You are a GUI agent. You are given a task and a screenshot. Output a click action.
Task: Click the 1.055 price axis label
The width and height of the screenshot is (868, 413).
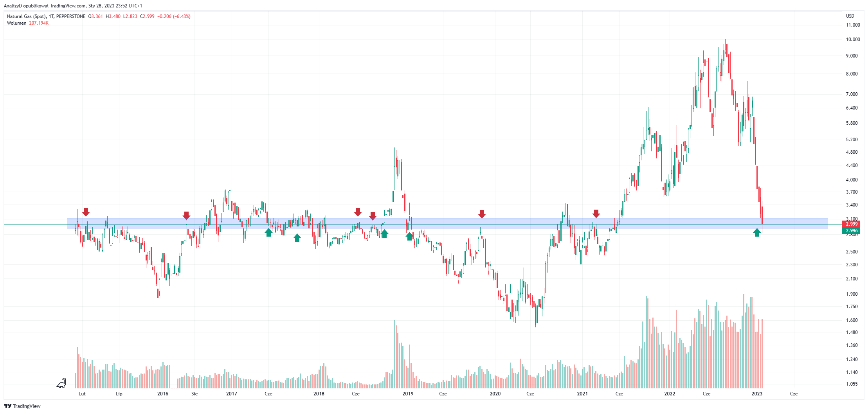(852, 384)
